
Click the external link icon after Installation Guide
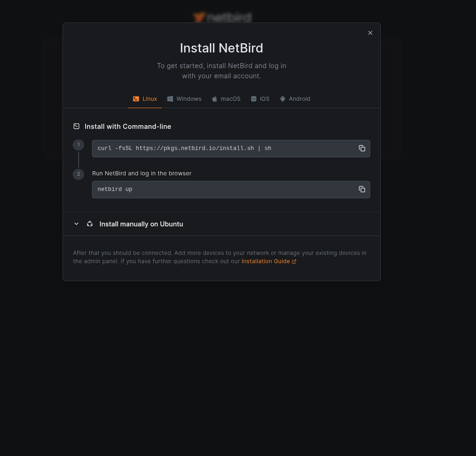click(294, 261)
